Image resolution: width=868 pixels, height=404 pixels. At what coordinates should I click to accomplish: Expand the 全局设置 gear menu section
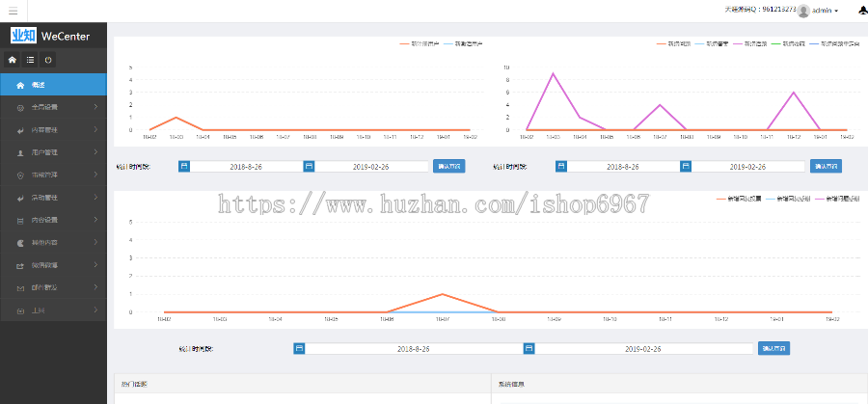(x=53, y=107)
